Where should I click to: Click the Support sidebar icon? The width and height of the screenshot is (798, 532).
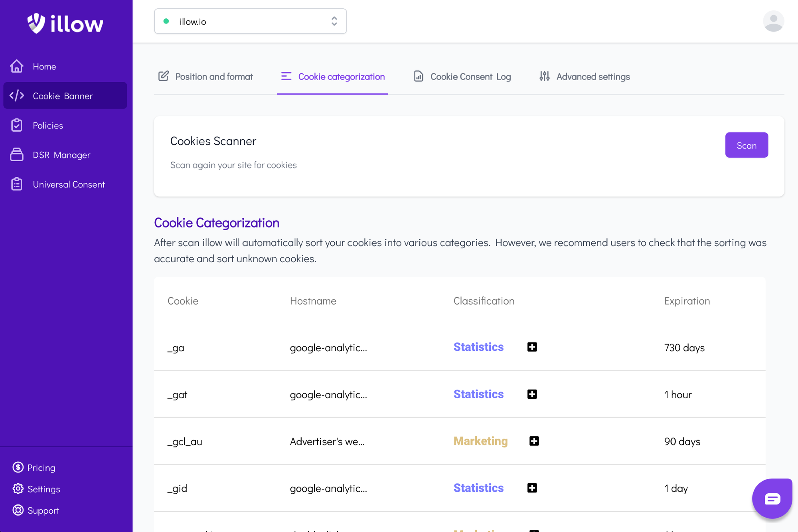pos(17,510)
